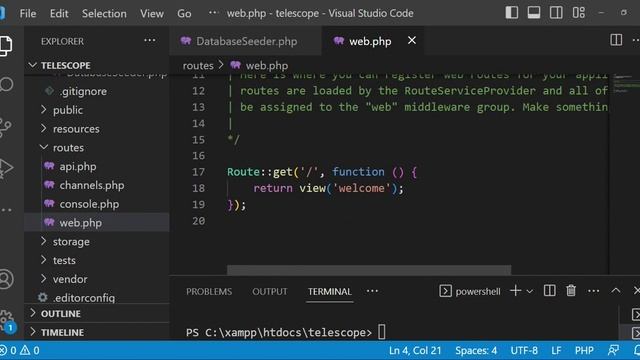Open .editorconfig file
The height and width of the screenshot is (360, 640).
pyautogui.click(x=97, y=298)
